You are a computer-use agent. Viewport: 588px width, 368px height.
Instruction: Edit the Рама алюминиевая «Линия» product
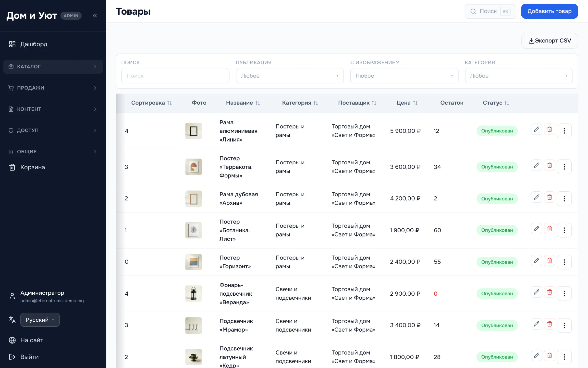pos(536,129)
